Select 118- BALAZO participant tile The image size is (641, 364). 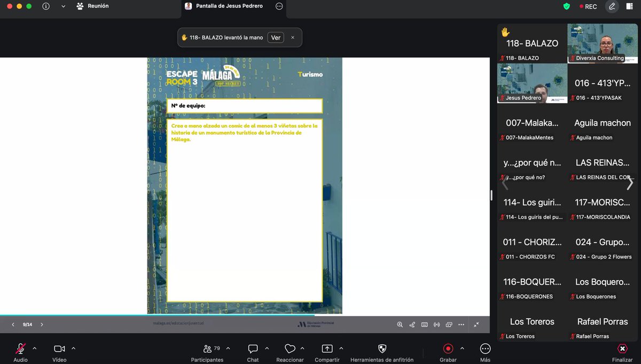(x=532, y=43)
